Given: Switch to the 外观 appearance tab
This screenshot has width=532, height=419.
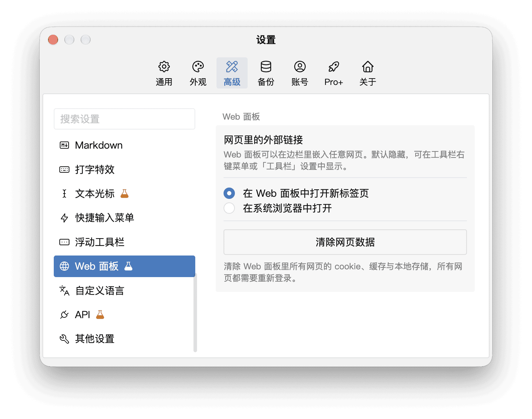Looking at the screenshot, I should click(198, 73).
